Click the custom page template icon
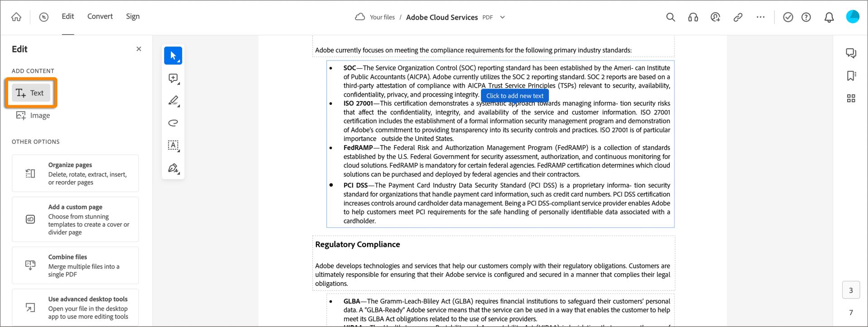Viewport: 868px width, 327px height. 30,219
